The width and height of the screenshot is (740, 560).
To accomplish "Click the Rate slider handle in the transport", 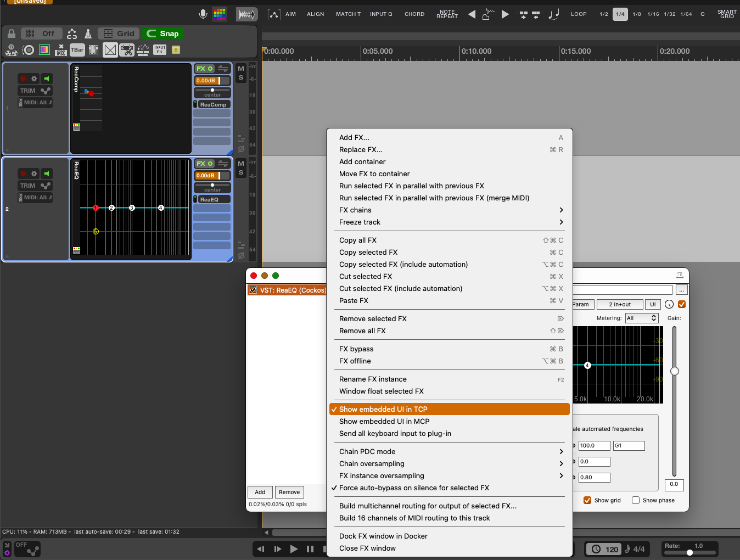I will (689, 553).
